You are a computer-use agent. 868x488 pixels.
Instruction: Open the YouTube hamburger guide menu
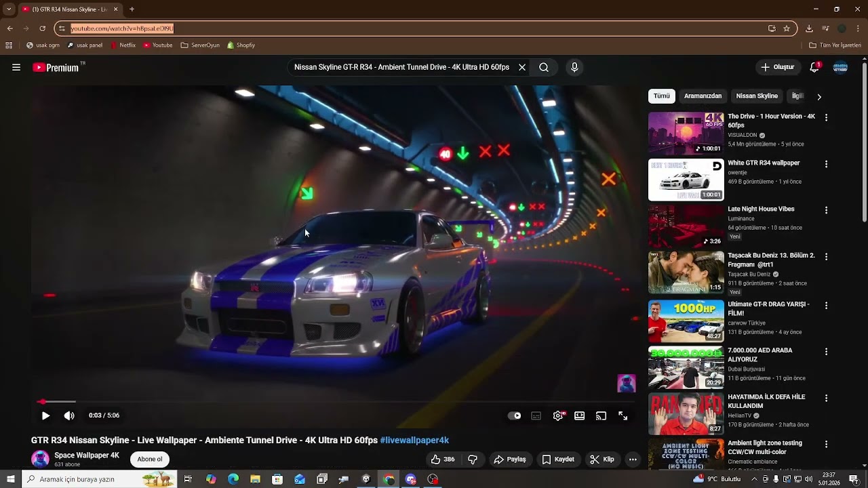(x=16, y=67)
